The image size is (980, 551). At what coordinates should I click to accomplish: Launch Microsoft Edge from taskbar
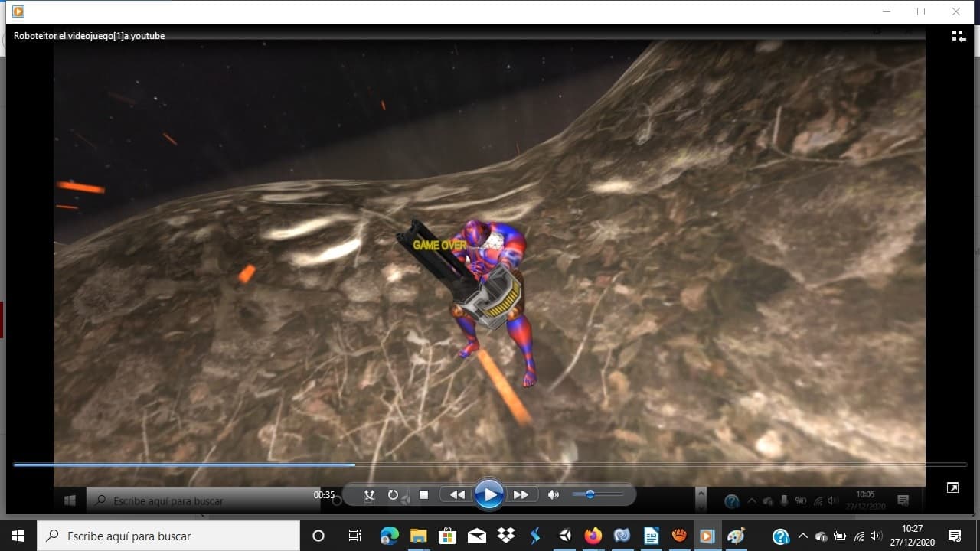coord(389,536)
